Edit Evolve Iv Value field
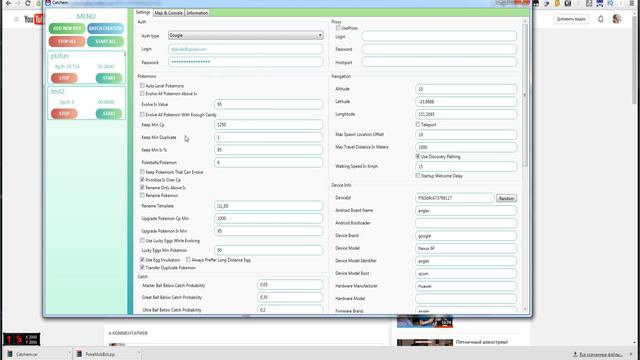The height and width of the screenshot is (360, 640). pyautogui.click(x=269, y=104)
